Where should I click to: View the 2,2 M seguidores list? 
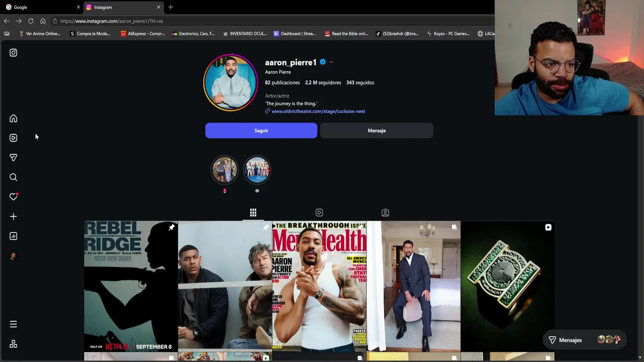click(x=323, y=82)
